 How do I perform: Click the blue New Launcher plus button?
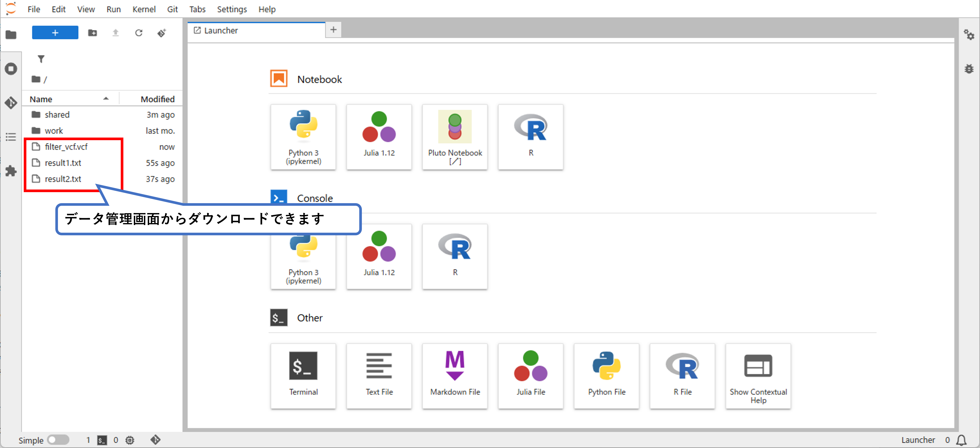(x=55, y=33)
